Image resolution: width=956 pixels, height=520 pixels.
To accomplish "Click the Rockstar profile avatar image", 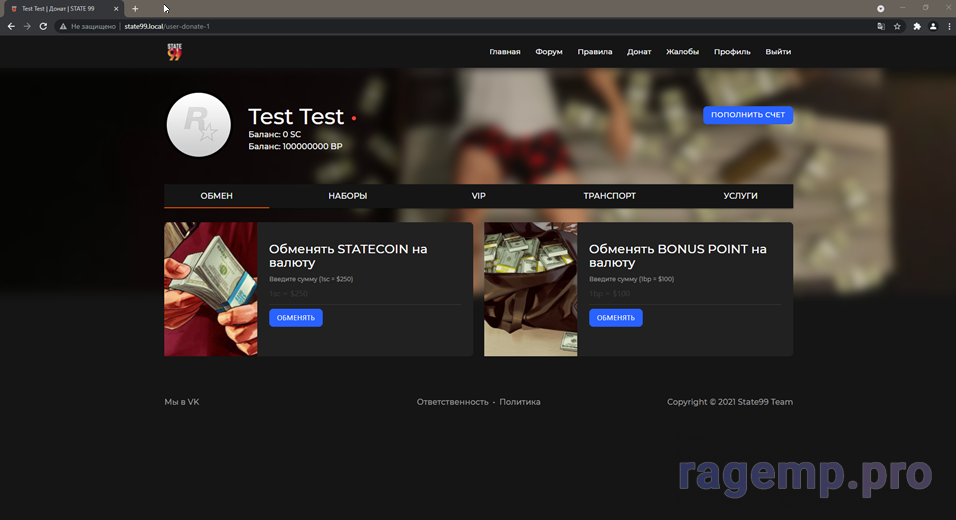I will pos(199,125).
